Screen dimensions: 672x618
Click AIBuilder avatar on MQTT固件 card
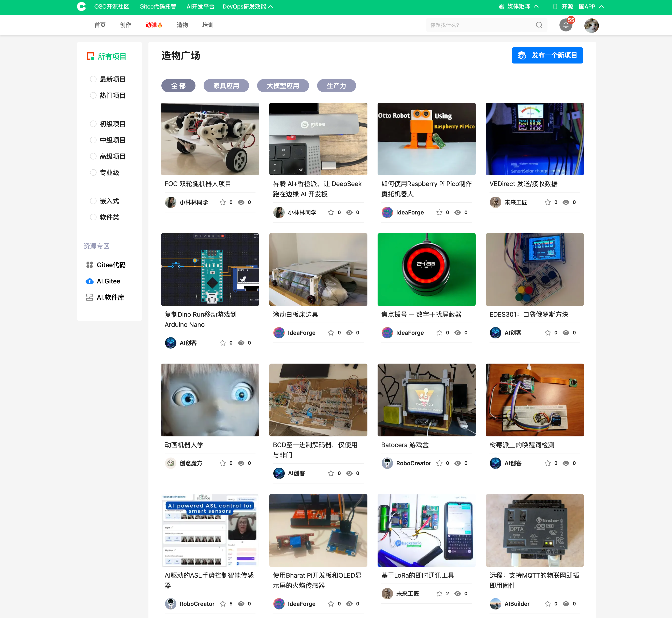(495, 604)
